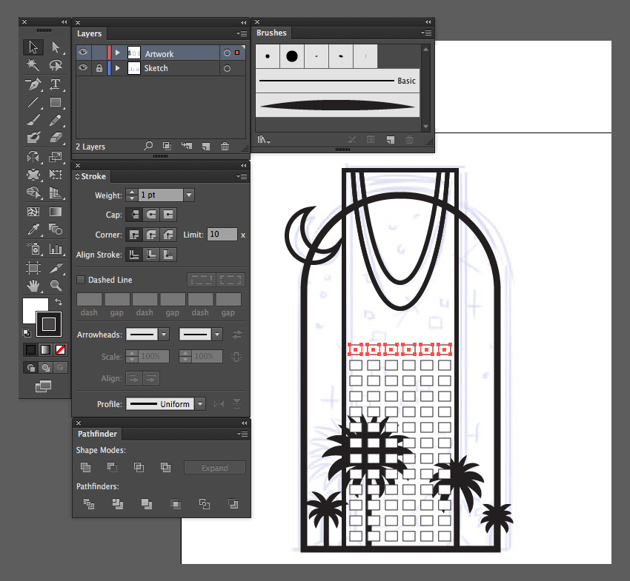This screenshot has width=630, height=581.
Task: Hide the Sketch layer eye
Action: (x=83, y=68)
